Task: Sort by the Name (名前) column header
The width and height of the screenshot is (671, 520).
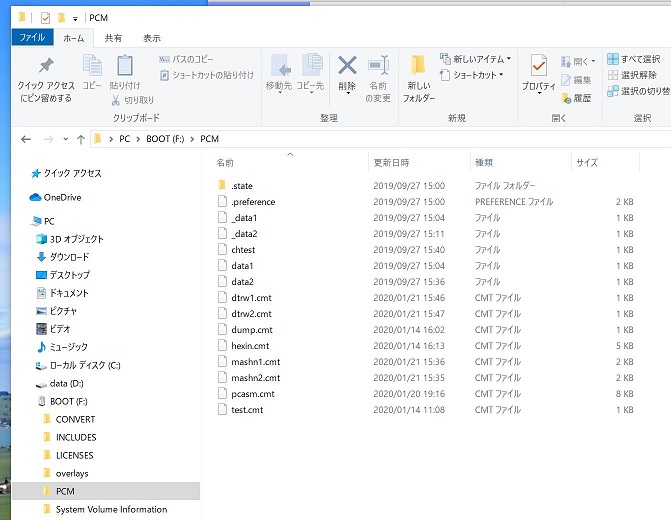Action: pyautogui.click(x=225, y=163)
